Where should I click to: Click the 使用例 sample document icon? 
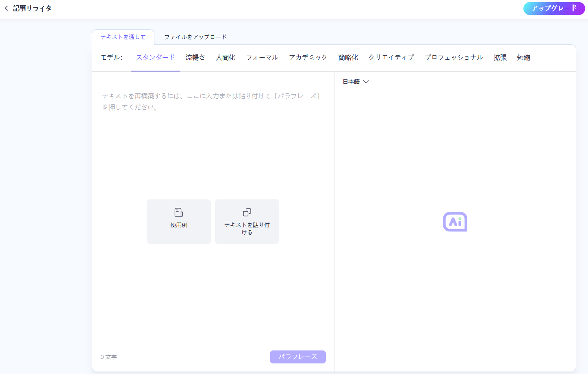pos(179,212)
